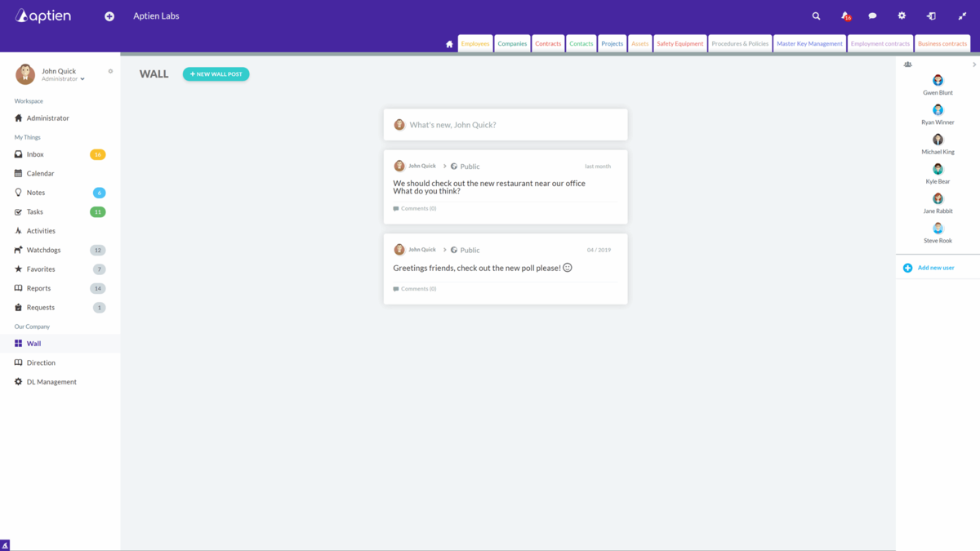Open Comments (0) on poll greeting post
This screenshot has height=551, width=980.
[x=415, y=289]
